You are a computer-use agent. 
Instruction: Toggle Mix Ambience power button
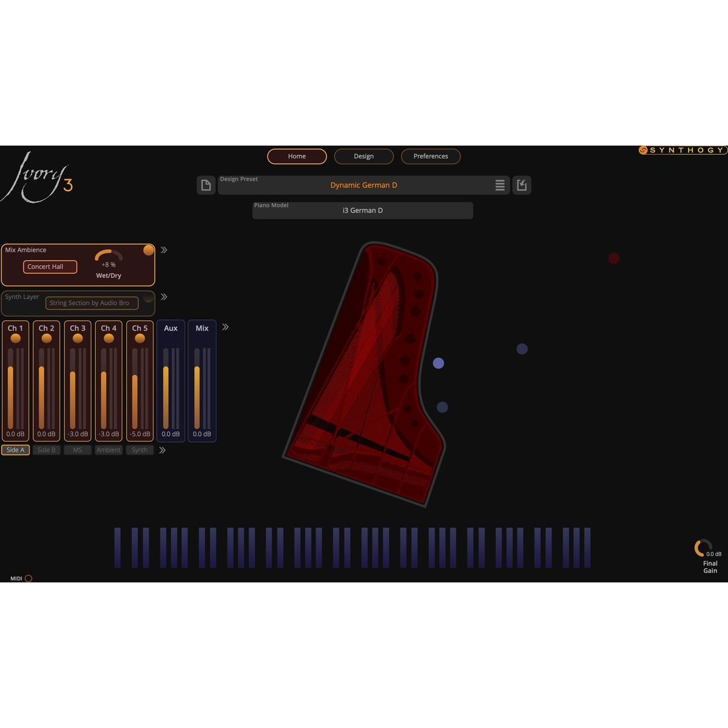148,250
